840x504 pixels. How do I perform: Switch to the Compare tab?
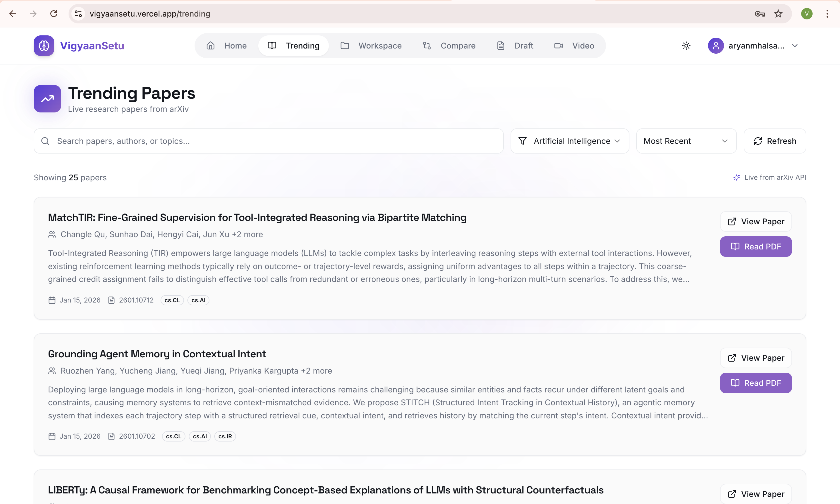pyautogui.click(x=449, y=45)
